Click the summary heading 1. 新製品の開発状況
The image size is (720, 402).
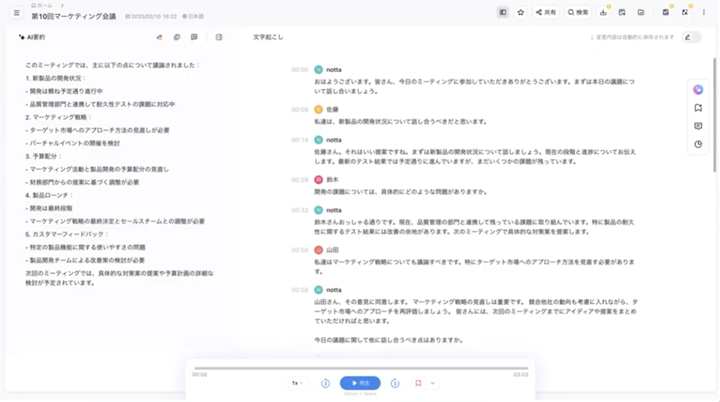point(56,78)
